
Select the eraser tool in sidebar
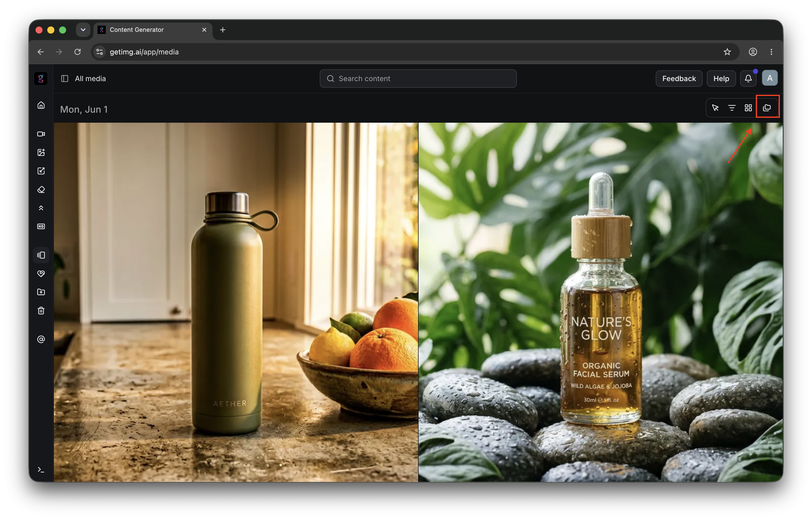point(41,189)
